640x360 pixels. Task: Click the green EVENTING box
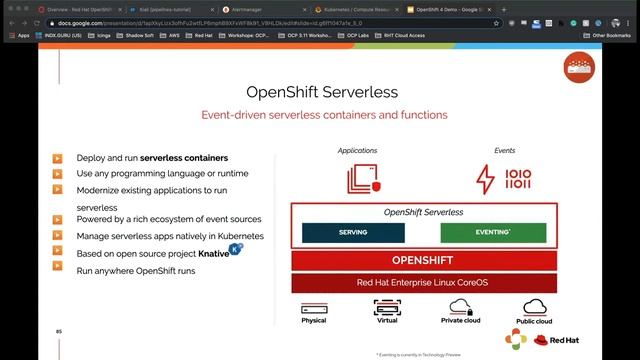[493, 232]
